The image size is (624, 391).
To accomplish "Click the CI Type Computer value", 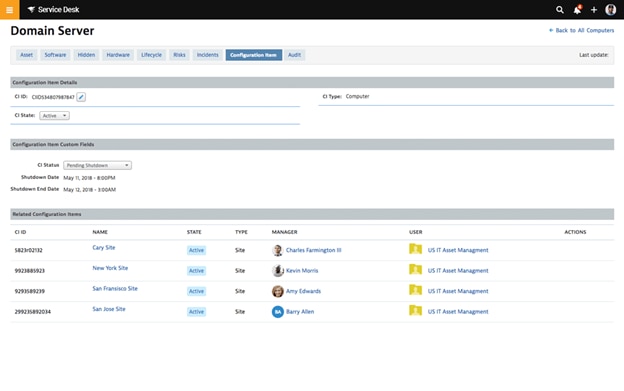I will coord(357,96).
